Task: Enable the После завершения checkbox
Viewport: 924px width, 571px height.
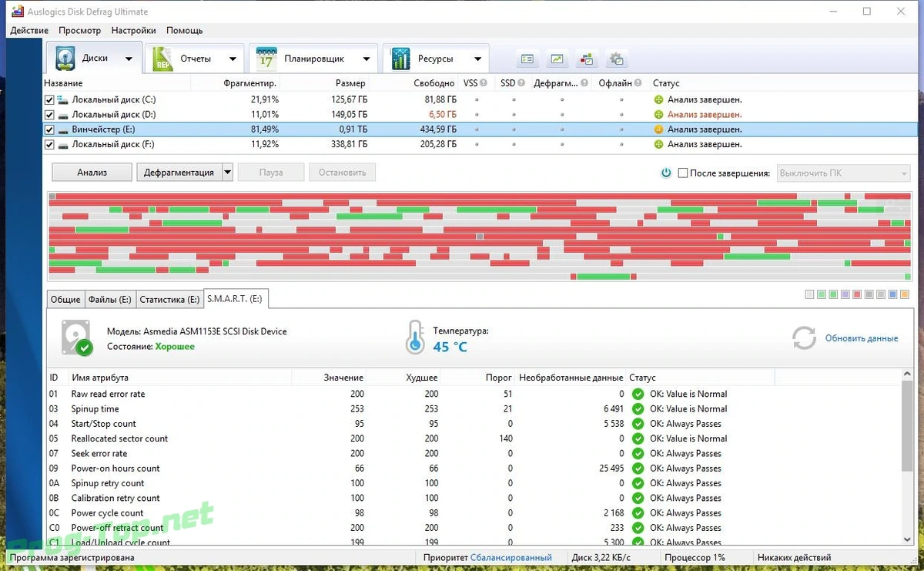Action: [x=682, y=173]
